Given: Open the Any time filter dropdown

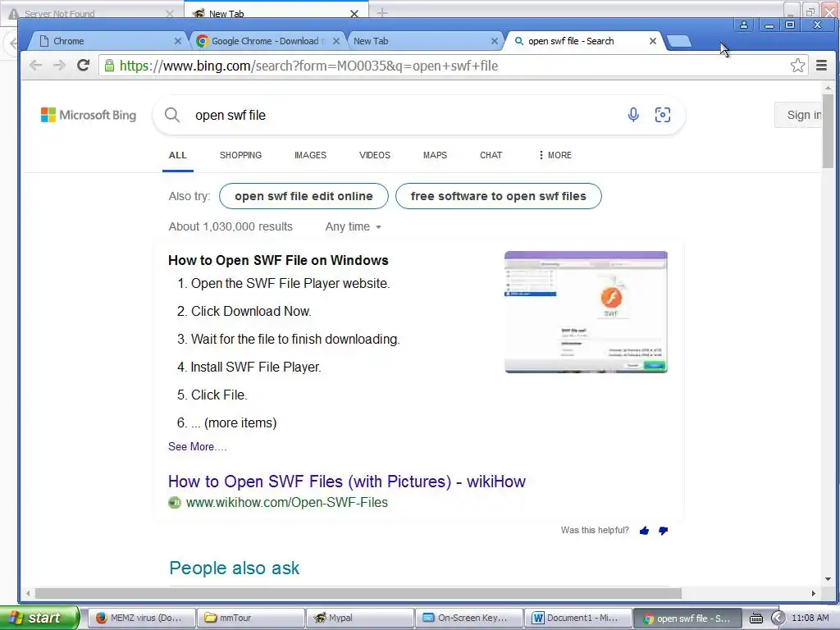Looking at the screenshot, I should [353, 226].
